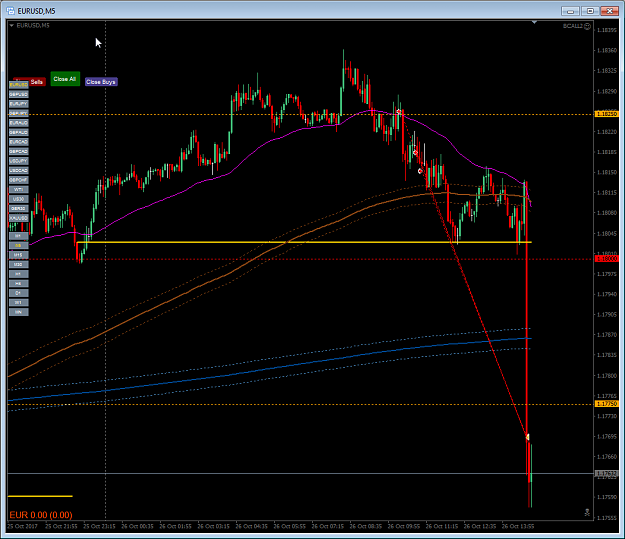Click the trade close marker near 1.17695
Image resolution: width=625 pixels, height=539 pixels.
pyautogui.click(x=528, y=437)
